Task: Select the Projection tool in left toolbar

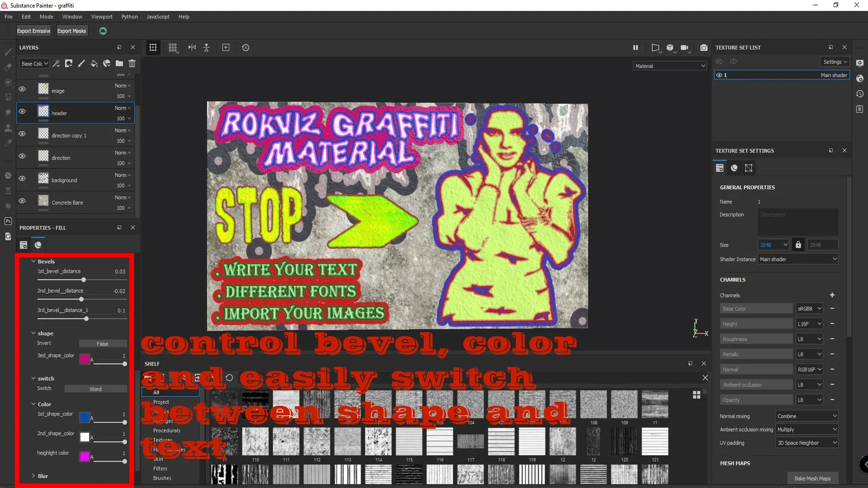Action: (x=8, y=82)
